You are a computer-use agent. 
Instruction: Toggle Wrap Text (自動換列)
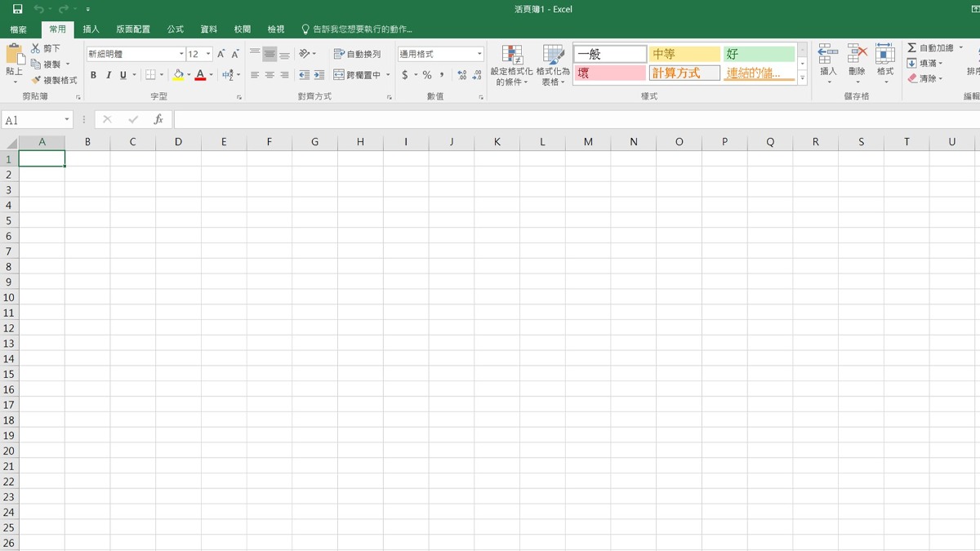point(358,54)
